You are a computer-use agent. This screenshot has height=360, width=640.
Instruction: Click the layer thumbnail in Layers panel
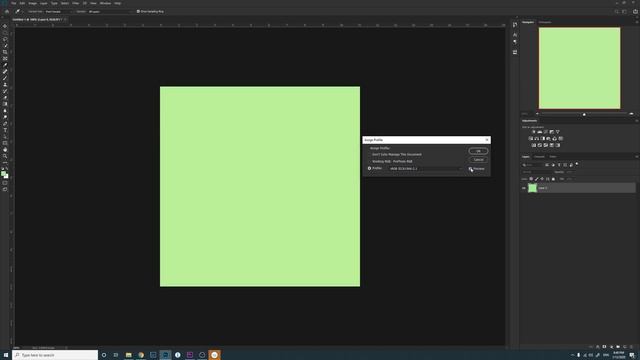(532, 188)
